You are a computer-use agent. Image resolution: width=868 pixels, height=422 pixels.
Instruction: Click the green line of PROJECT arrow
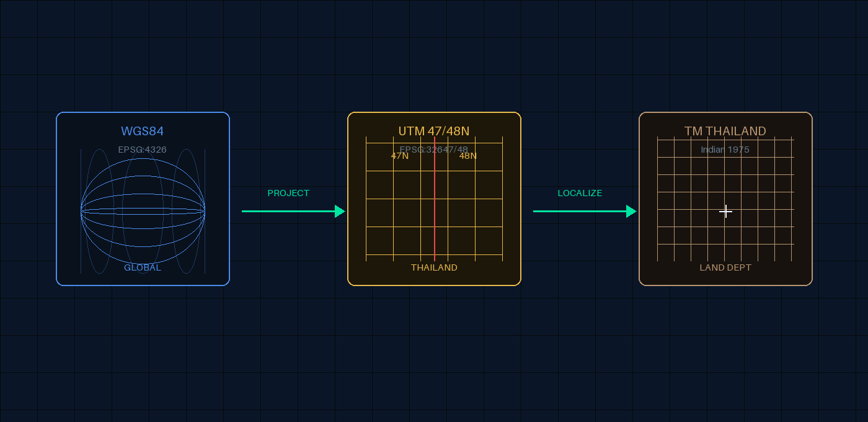pos(285,212)
